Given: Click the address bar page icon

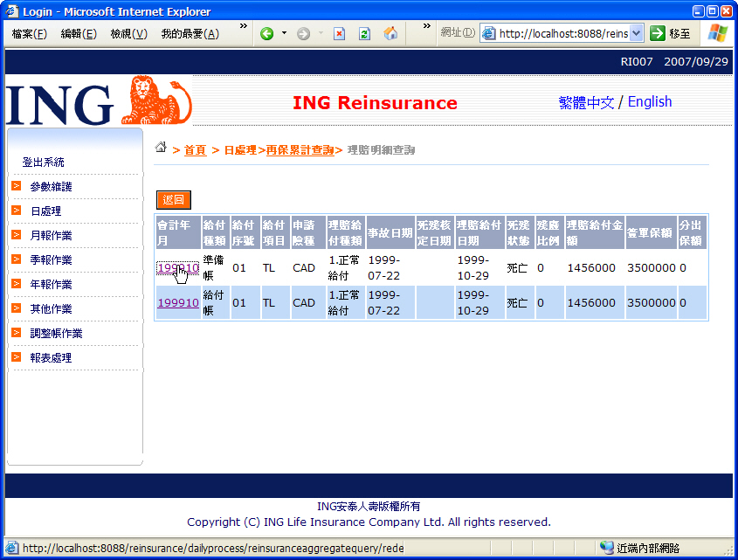Looking at the screenshot, I should pyautogui.click(x=489, y=33).
